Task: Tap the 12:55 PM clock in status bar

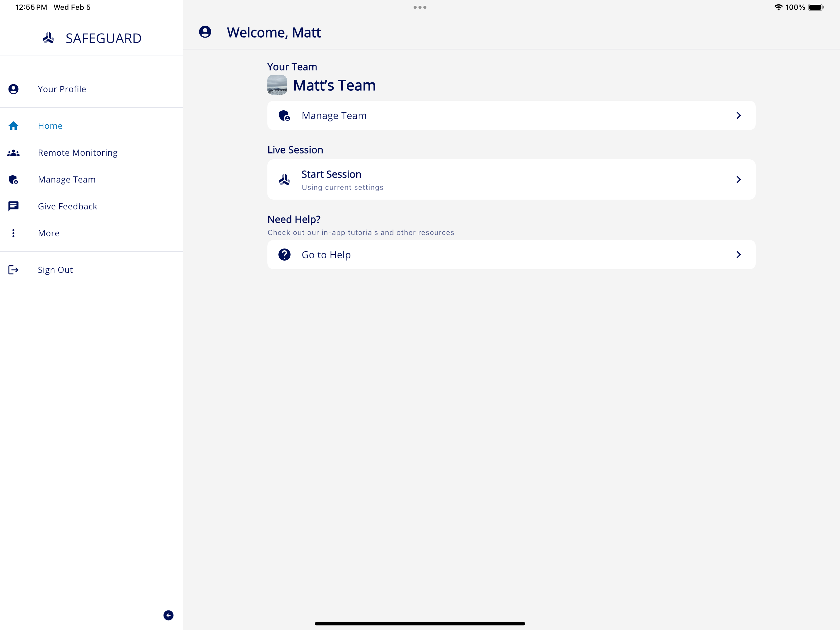Action: [31, 7]
